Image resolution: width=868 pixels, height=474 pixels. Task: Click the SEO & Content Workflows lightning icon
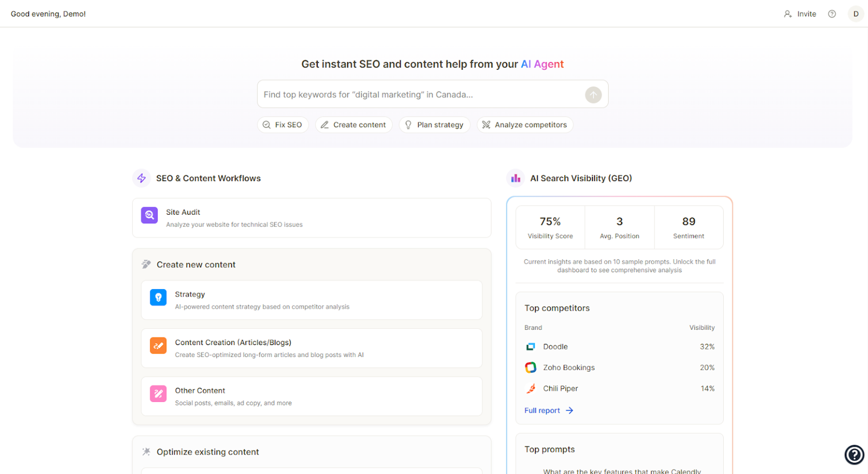142,178
